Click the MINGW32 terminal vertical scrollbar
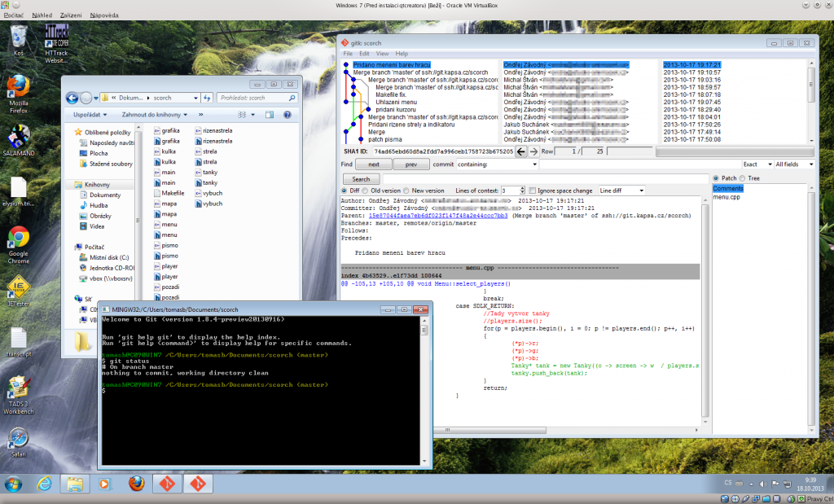Screen dimensions: 834x504 424,391
